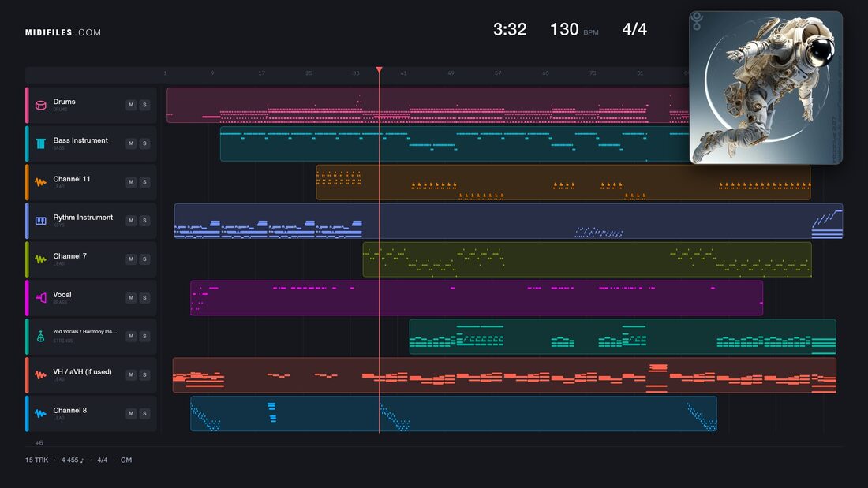Click the 4/4 time signature in header
Image resolution: width=868 pixels, height=488 pixels.
(x=634, y=29)
